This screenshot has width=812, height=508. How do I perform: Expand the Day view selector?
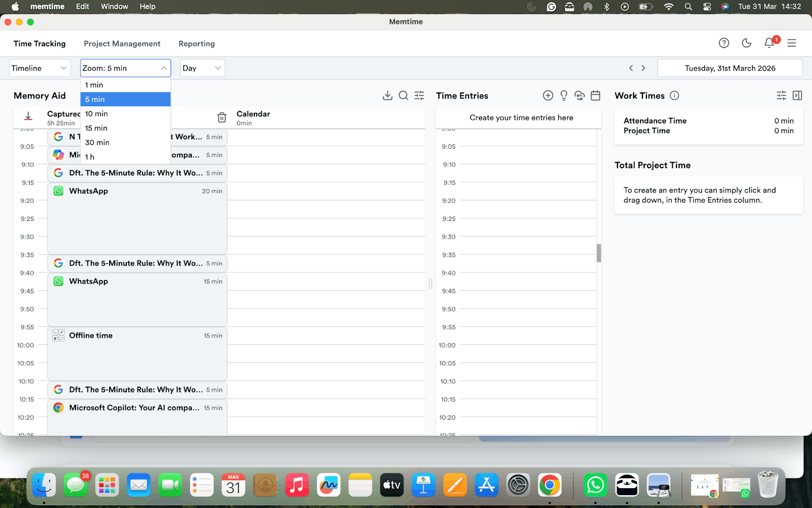pos(202,68)
